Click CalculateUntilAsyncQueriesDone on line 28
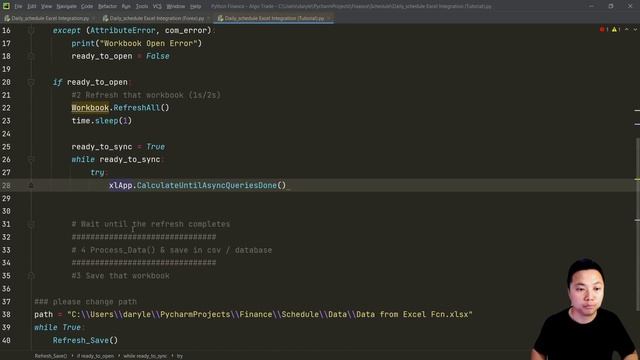This screenshot has width=640, height=360. pos(207,185)
